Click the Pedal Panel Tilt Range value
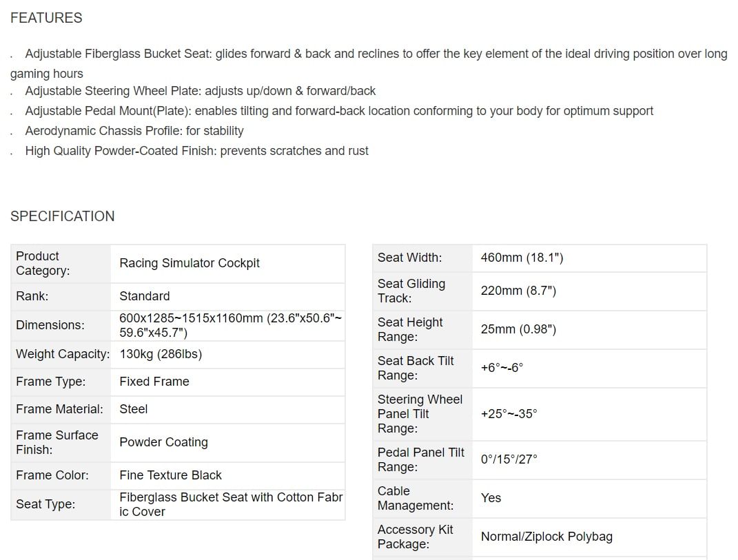Screen dimensions: 738x560 (x=509, y=459)
